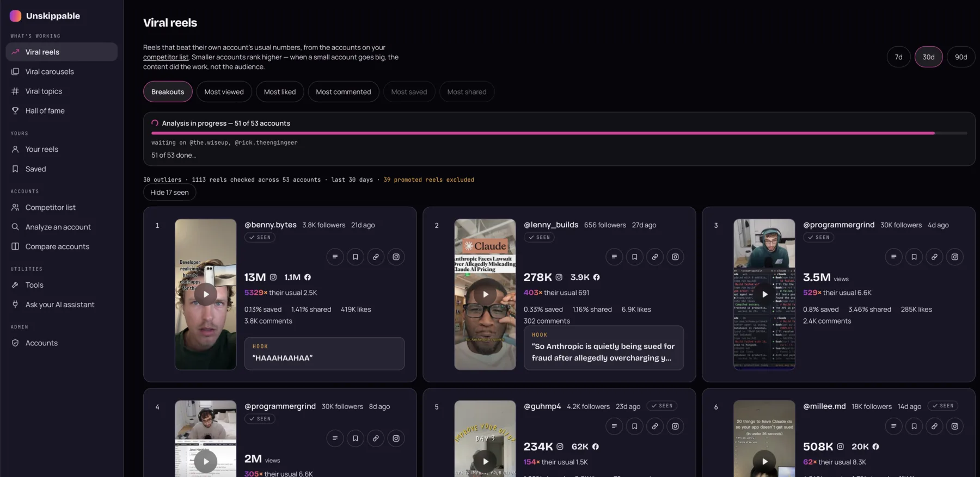Bookmark the @millee.md reel

[914, 426]
